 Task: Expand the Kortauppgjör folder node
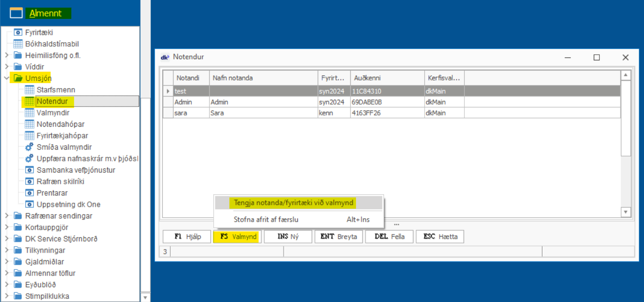click(6, 227)
